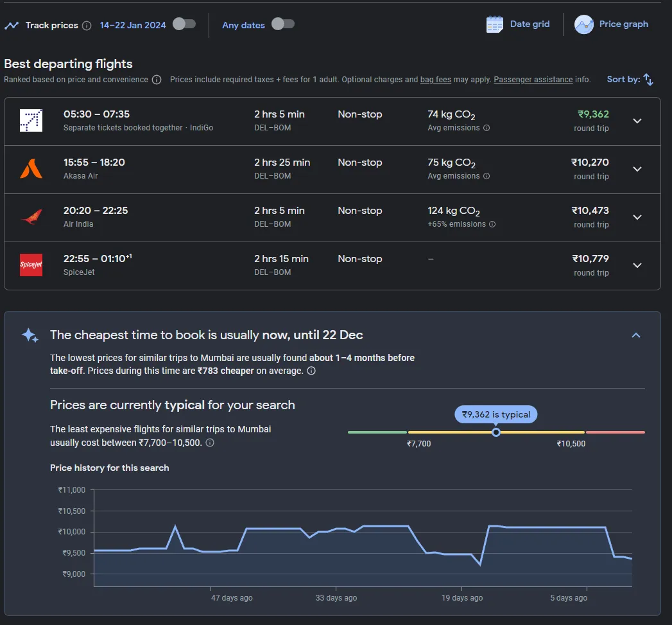Click the price range slider marker
Viewport: 672px width, 625px height.
pos(496,432)
